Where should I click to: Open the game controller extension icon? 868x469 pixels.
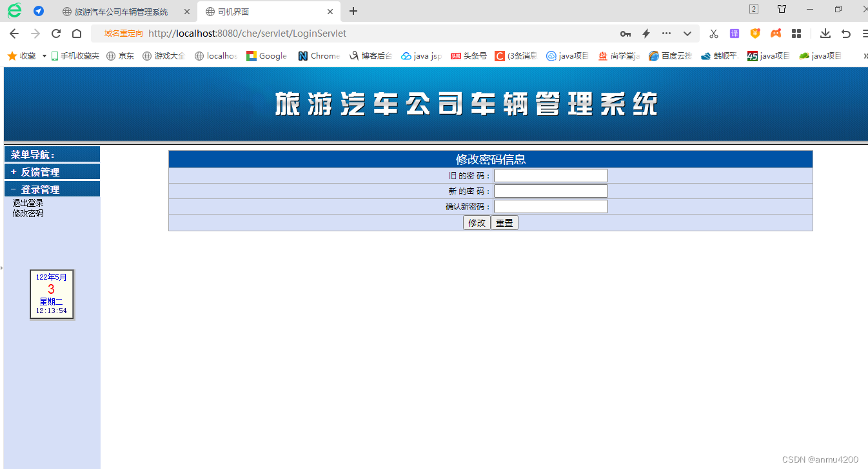tap(776, 33)
